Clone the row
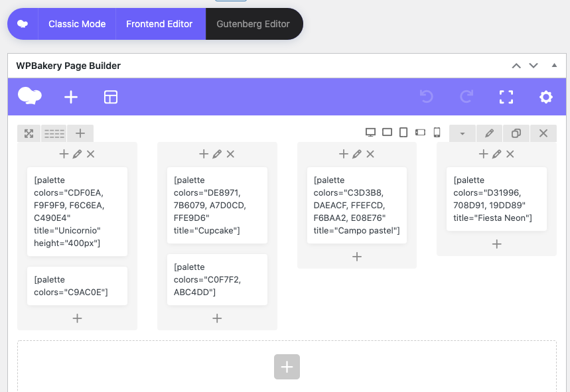Viewport: 570px width, 392px height. tap(516, 133)
